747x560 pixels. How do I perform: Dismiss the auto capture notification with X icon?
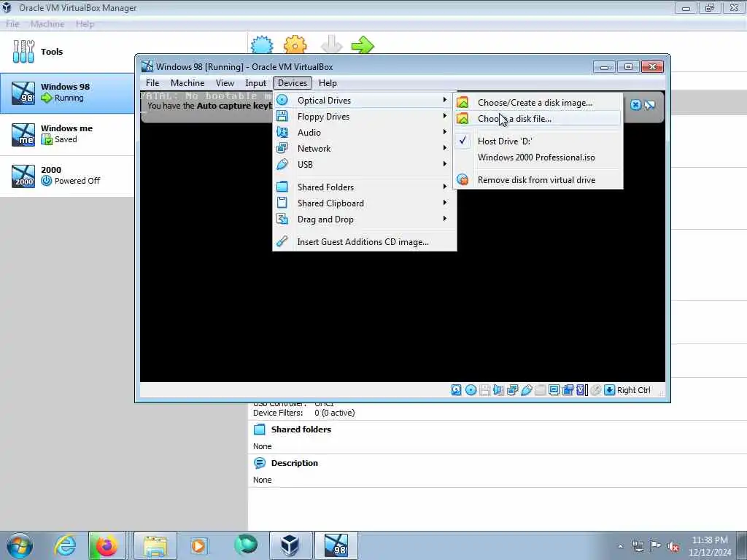point(635,105)
